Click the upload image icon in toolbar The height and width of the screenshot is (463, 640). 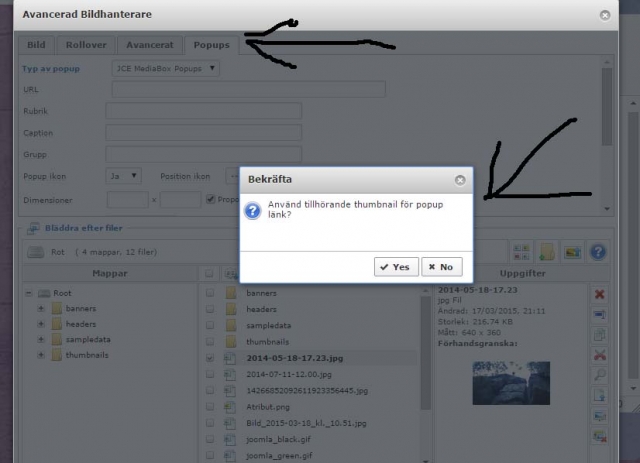(x=572, y=251)
